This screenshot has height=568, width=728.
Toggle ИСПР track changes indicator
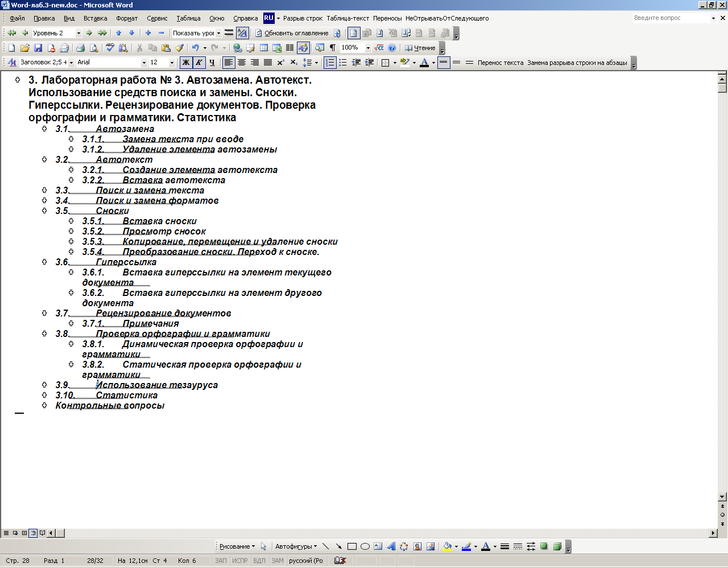[240, 561]
